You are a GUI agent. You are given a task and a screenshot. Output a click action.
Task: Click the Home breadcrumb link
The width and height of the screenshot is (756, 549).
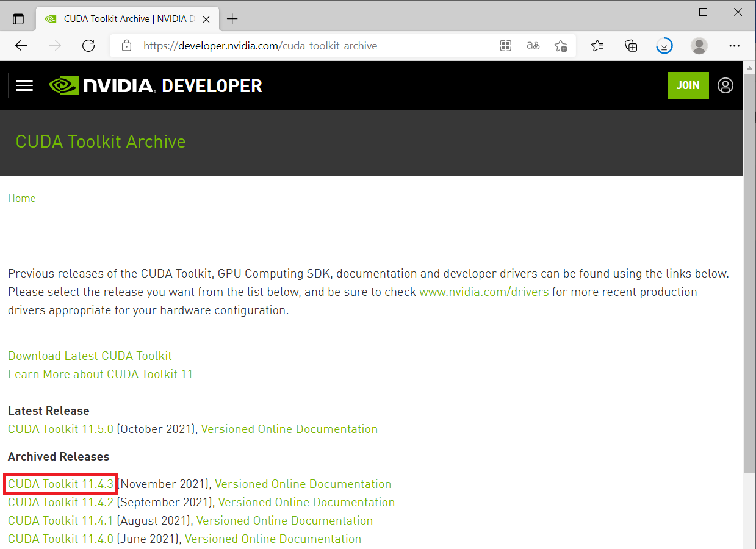click(21, 198)
